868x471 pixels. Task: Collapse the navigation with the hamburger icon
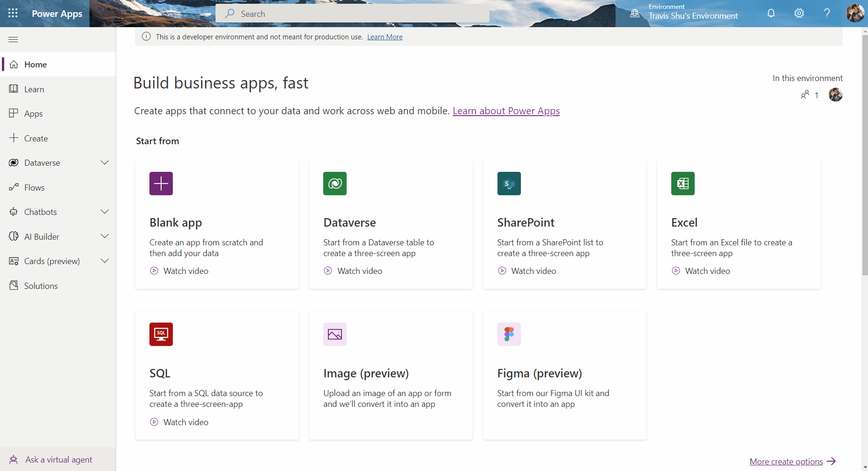[13, 39]
